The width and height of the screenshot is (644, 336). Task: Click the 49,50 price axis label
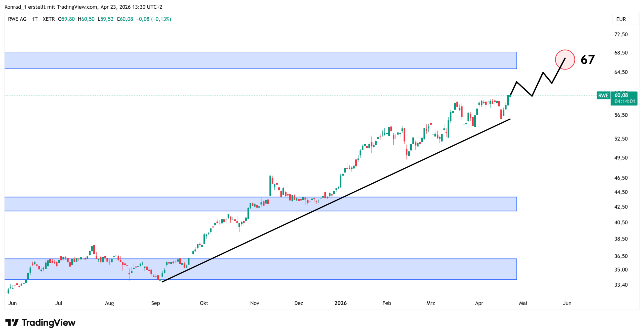tap(621, 158)
